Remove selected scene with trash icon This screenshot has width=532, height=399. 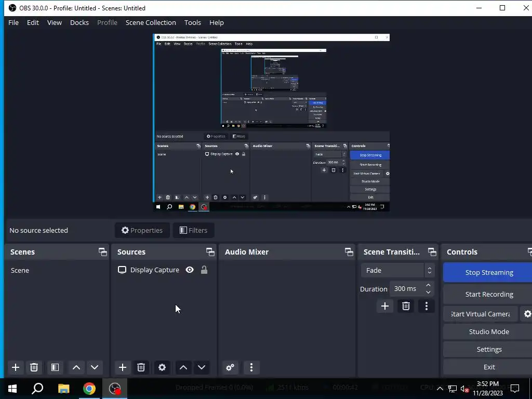(34, 367)
